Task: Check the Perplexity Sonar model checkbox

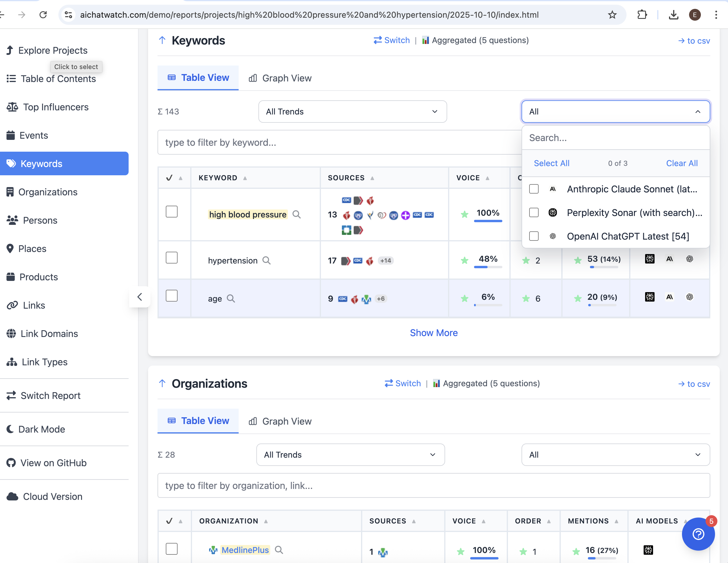Action: [534, 212]
